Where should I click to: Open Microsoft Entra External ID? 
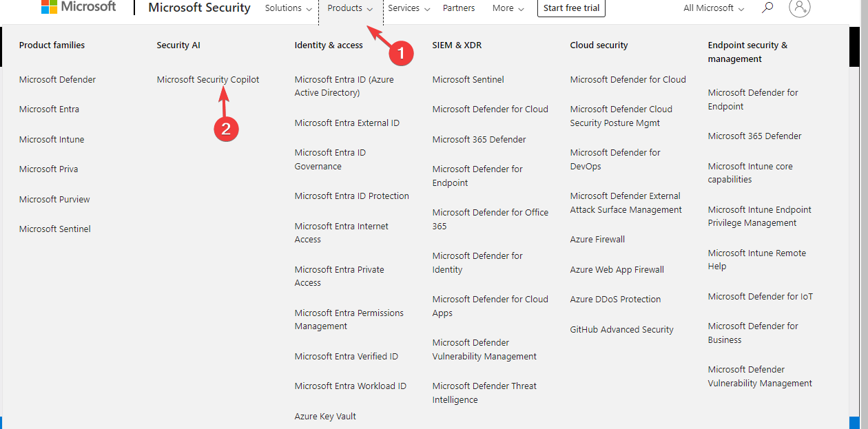point(347,123)
